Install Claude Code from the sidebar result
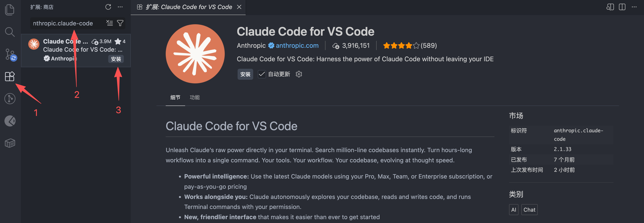The height and width of the screenshot is (223, 644). 116,59
